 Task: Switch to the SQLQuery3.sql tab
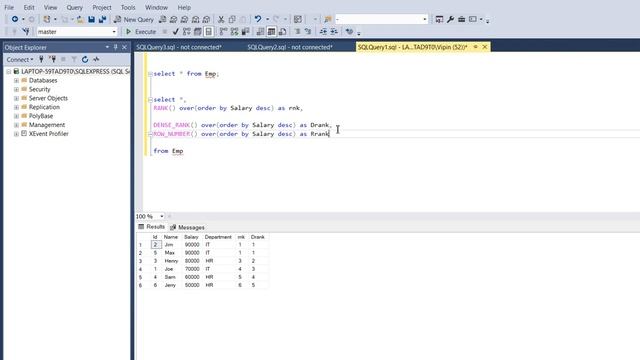[179, 47]
